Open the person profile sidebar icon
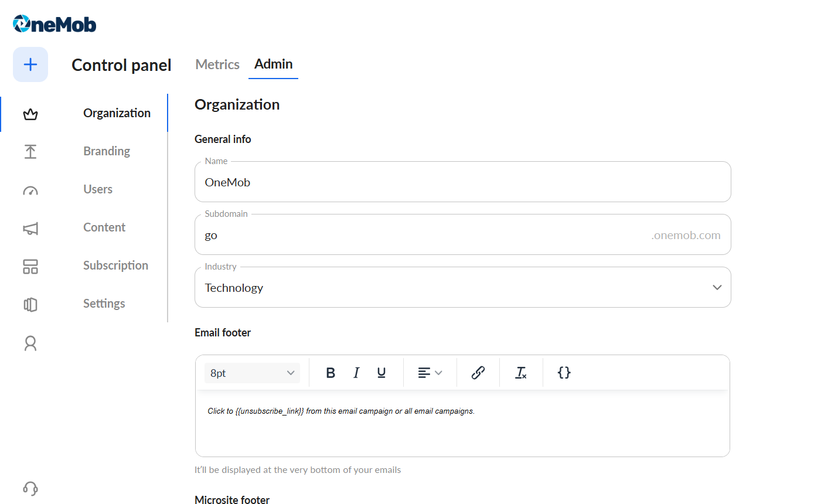The width and height of the screenshot is (838, 504). click(30, 343)
